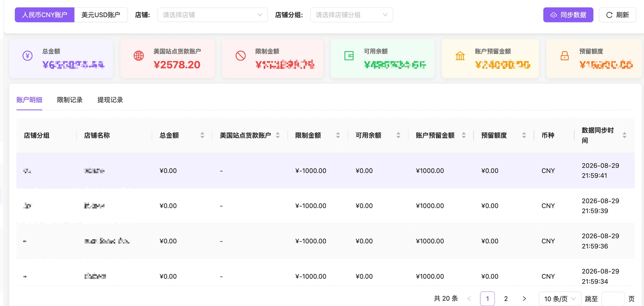Click the lock icon on the 预留额度 card

[565, 56]
